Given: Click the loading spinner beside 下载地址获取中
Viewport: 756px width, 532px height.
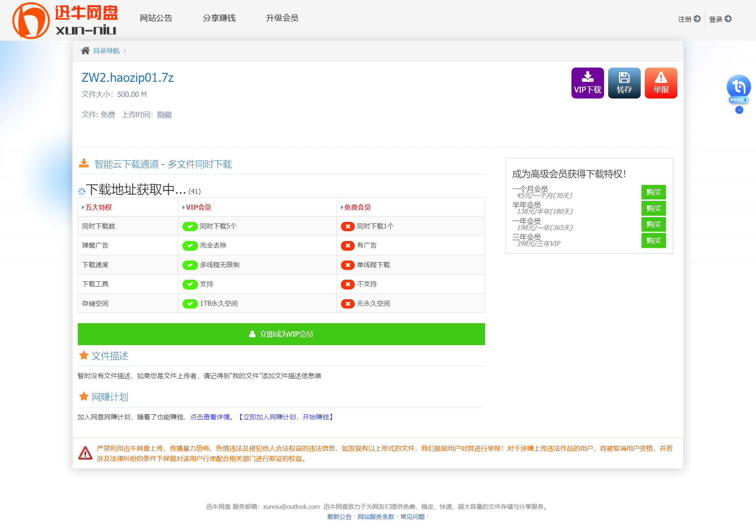Looking at the screenshot, I should click(x=81, y=191).
